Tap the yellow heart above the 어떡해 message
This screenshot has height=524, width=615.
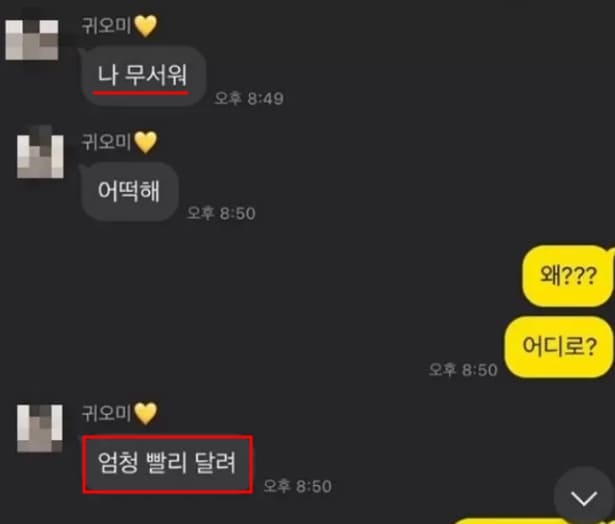(146, 142)
